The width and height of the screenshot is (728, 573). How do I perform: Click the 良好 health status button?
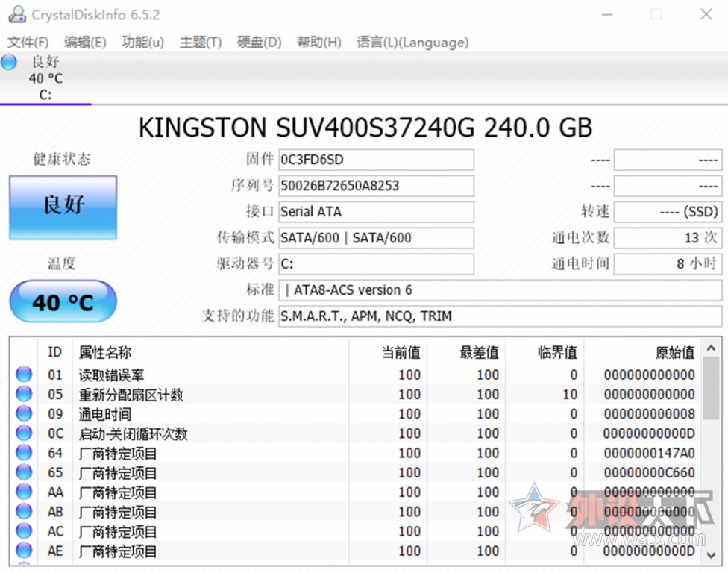point(63,207)
